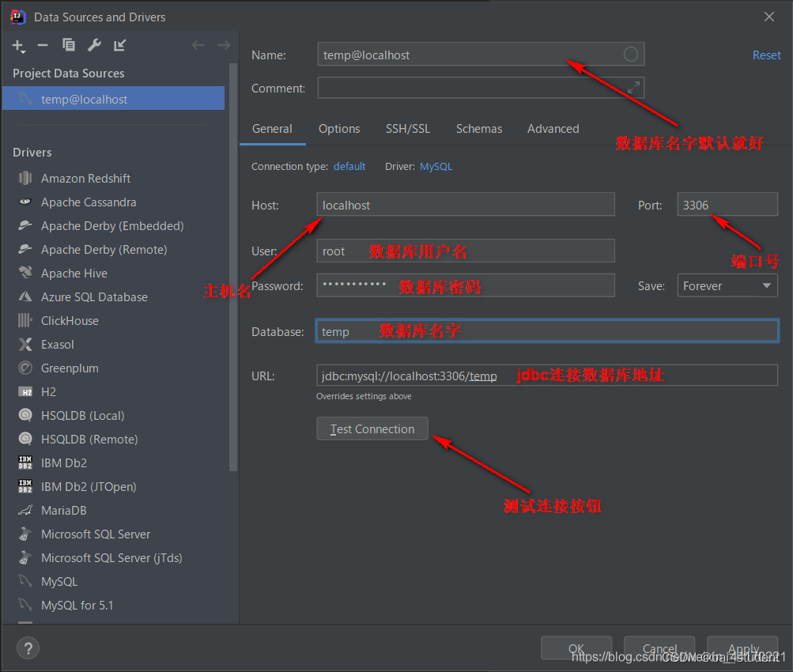
Task: Choose HSQLDB (Local) driver
Action: click(82, 416)
